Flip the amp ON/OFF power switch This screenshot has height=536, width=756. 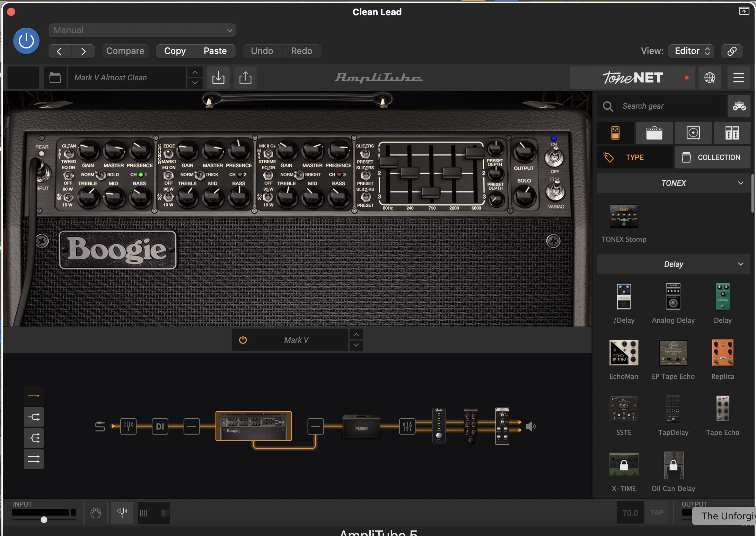[x=554, y=157]
